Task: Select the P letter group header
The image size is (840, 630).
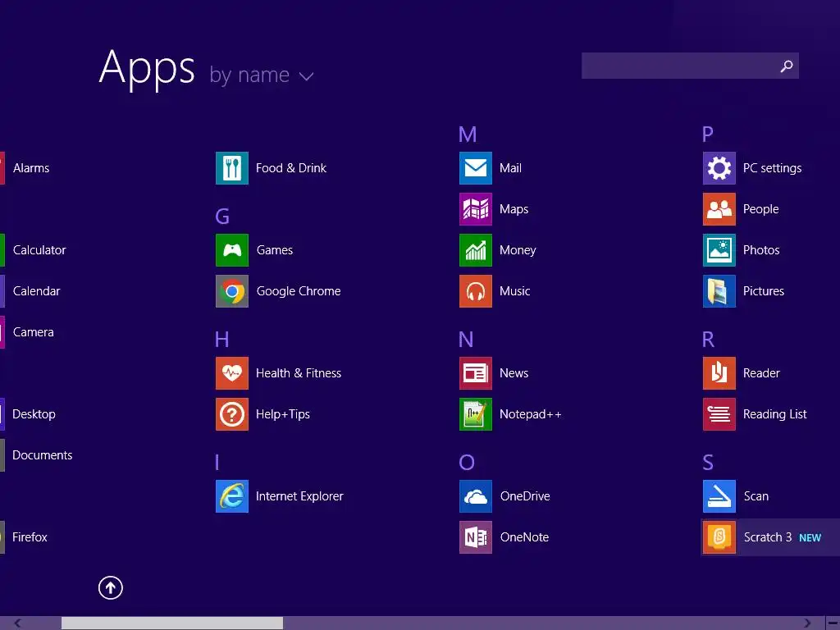Action: pos(708,134)
